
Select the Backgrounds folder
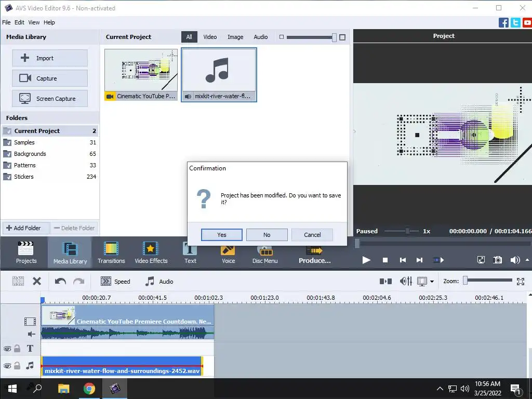point(50,154)
